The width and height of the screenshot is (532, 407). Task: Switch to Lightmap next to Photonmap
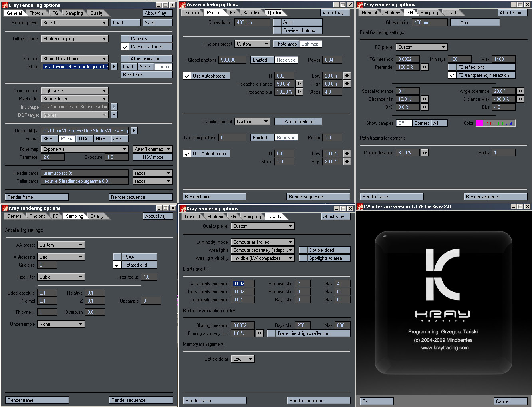[310, 44]
